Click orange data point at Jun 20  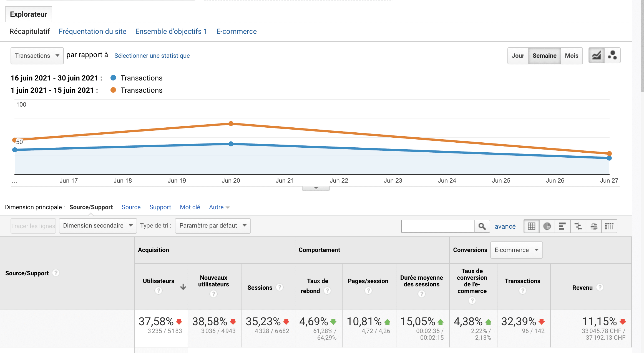(x=231, y=123)
